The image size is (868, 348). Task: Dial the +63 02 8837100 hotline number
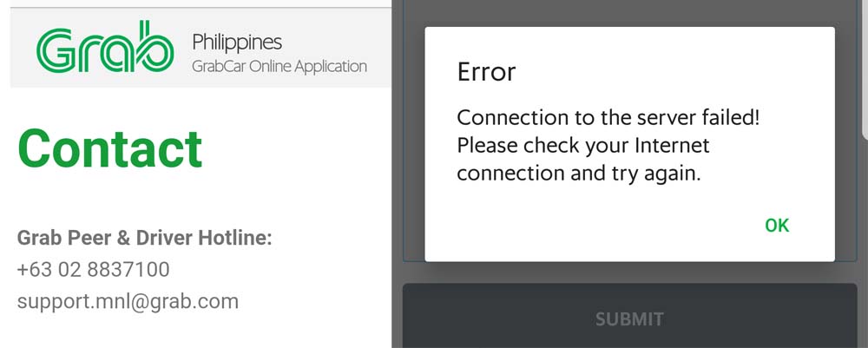[93, 269]
